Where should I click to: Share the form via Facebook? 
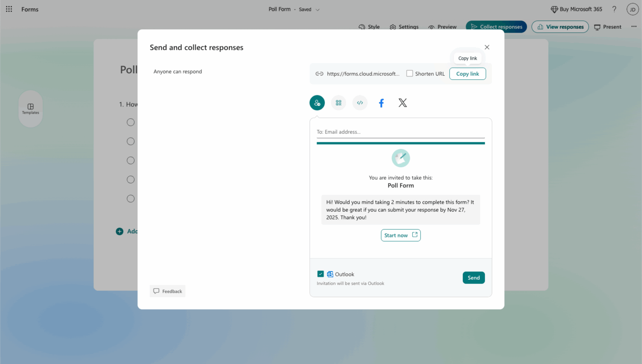coord(381,102)
